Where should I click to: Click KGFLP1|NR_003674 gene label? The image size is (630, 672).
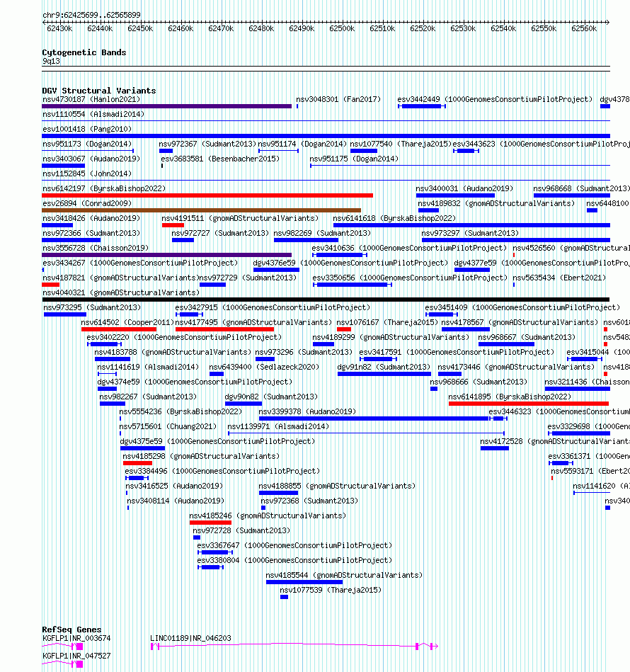[76, 638]
